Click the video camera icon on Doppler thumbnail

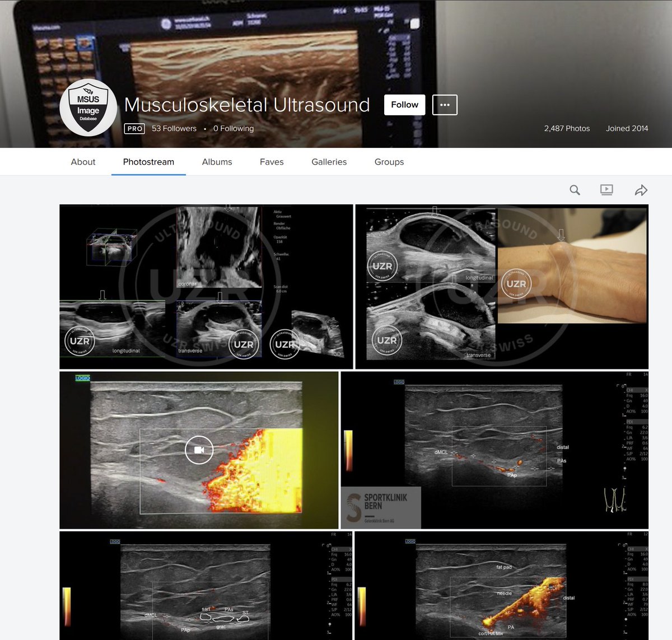(199, 450)
